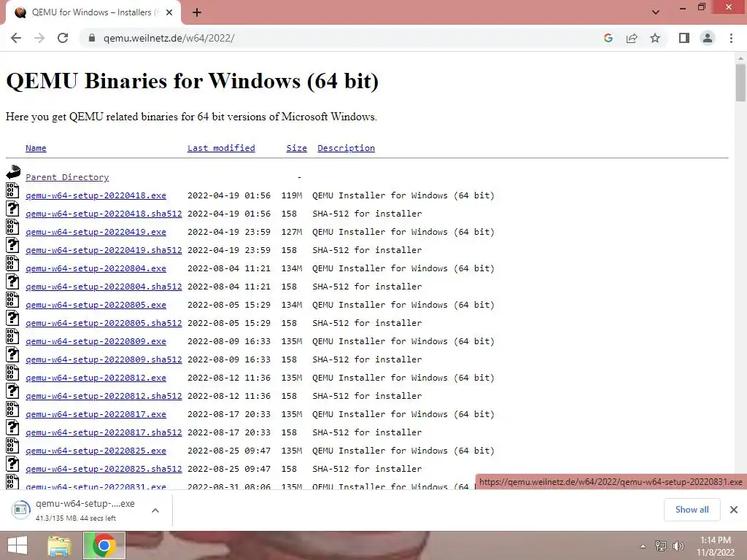
Task: Sort listing by Description column
Action: [x=346, y=148]
